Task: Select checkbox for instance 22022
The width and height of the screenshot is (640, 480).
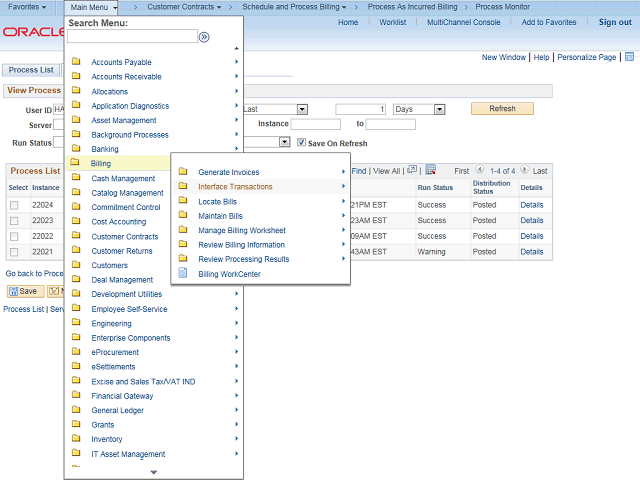Action: pos(14,237)
